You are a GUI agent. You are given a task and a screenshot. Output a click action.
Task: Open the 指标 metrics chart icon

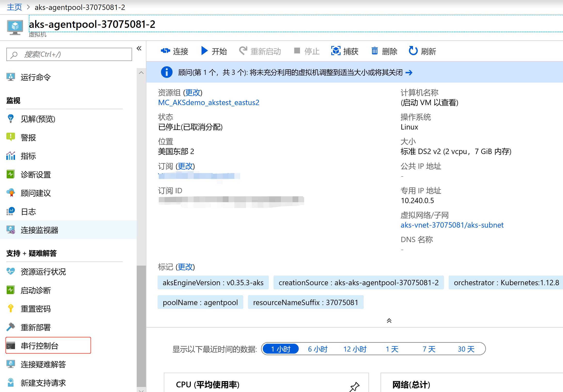(x=11, y=156)
